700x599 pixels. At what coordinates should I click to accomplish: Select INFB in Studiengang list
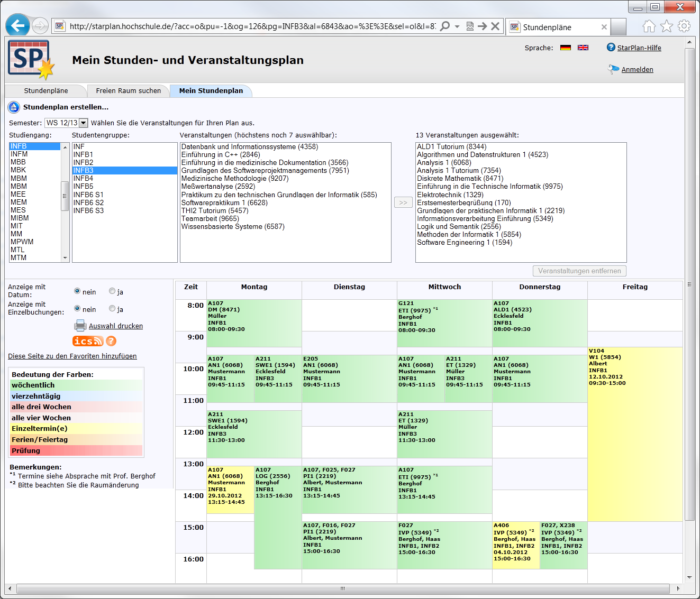point(35,146)
